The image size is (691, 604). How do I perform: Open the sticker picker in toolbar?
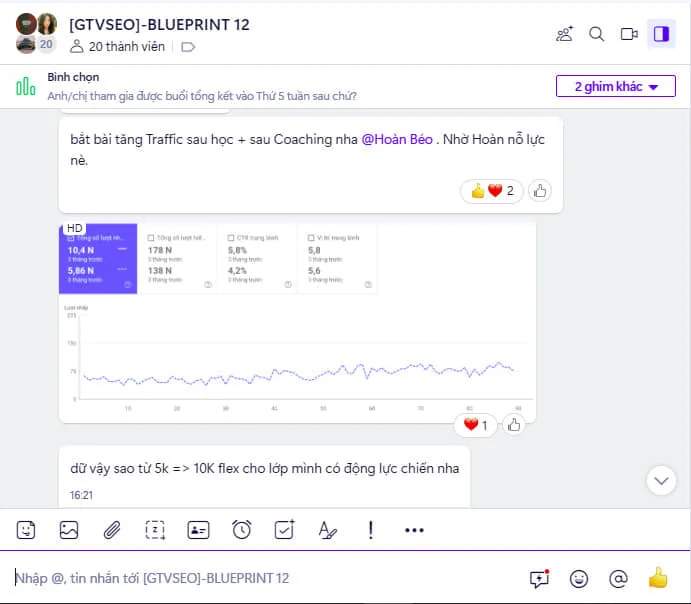[26, 530]
